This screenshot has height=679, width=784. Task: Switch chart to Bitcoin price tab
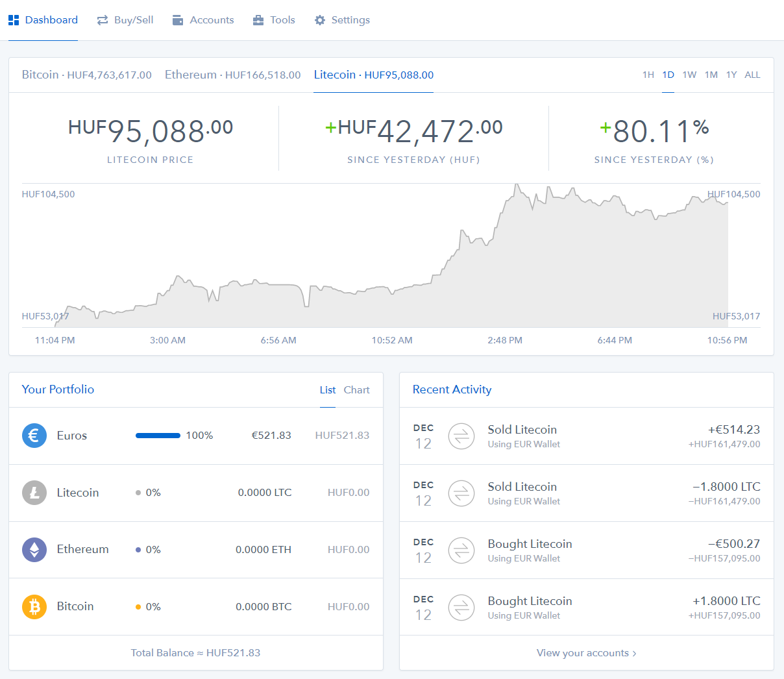click(87, 75)
